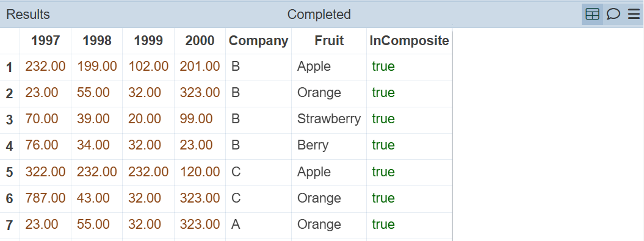Click the Fruit column header
The width and height of the screenshot is (644, 241).
(x=329, y=41)
